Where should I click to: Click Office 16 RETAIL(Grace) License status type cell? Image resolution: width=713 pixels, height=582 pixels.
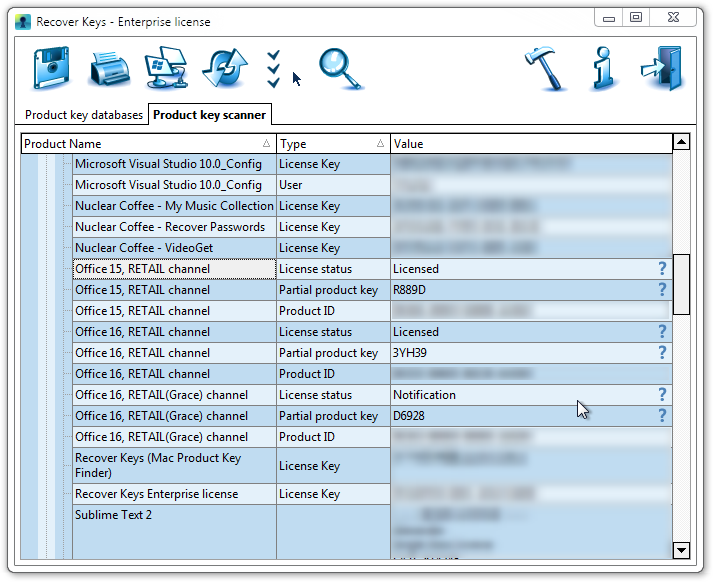coord(333,395)
